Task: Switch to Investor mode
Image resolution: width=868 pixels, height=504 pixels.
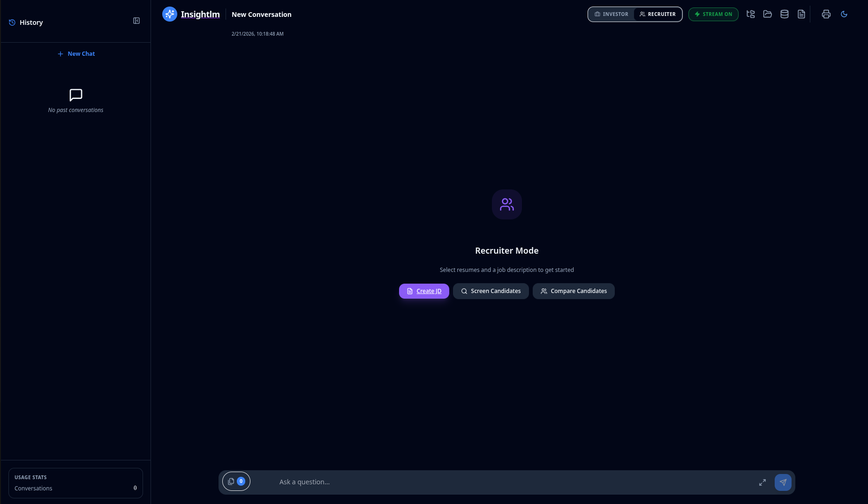Action: pyautogui.click(x=611, y=14)
